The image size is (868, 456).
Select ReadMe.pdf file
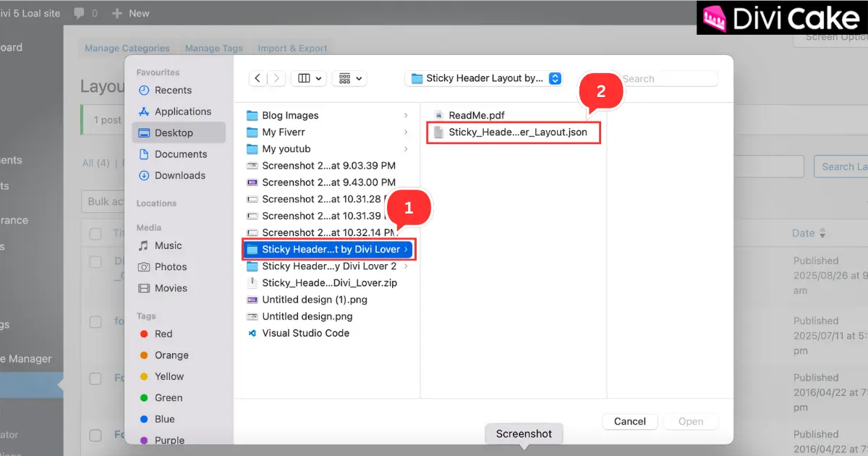click(477, 115)
